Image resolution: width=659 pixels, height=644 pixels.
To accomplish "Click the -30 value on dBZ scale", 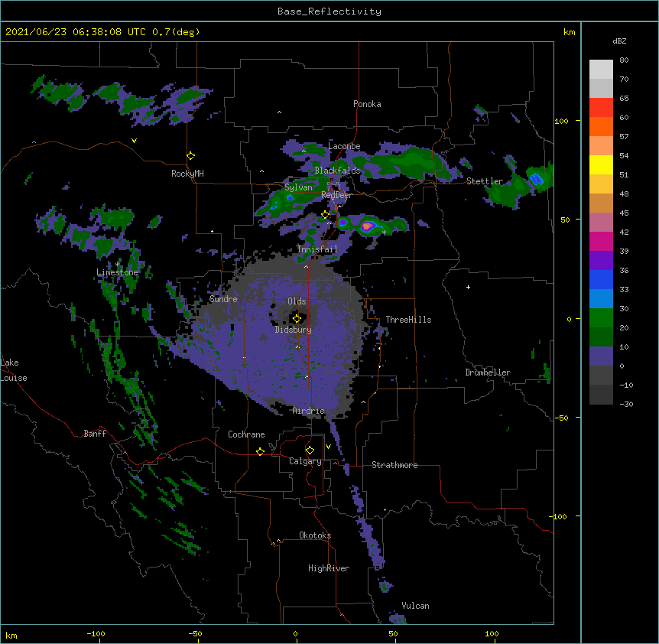I will pyautogui.click(x=626, y=404).
